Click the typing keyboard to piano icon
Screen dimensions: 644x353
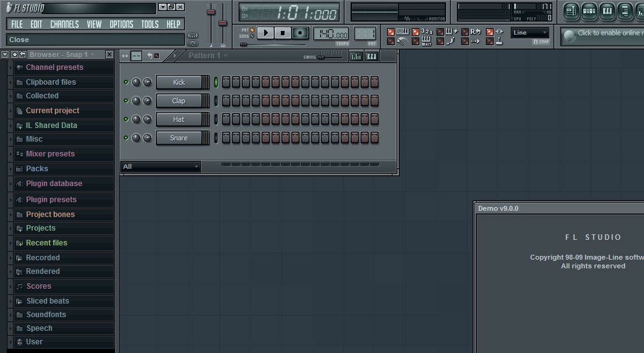[403, 32]
